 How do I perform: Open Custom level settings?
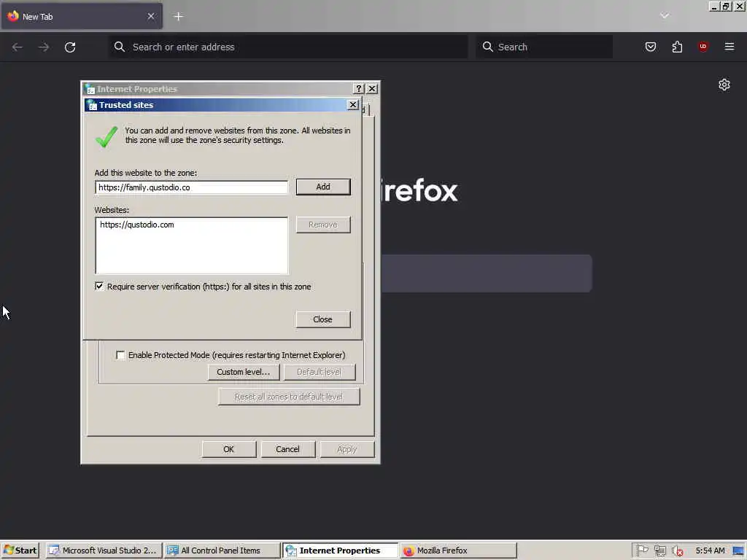(x=244, y=372)
